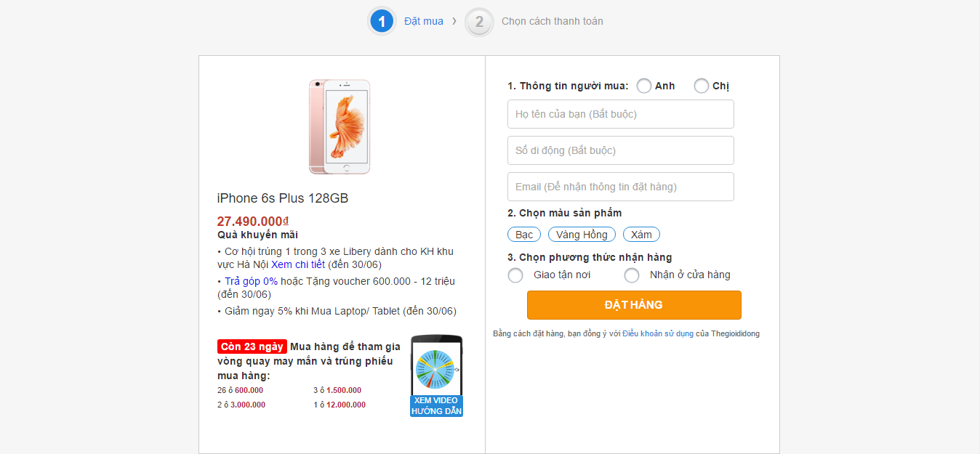This screenshot has width=980, height=454.
Task: Select the "Anh" radio button
Action: point(644,86)
